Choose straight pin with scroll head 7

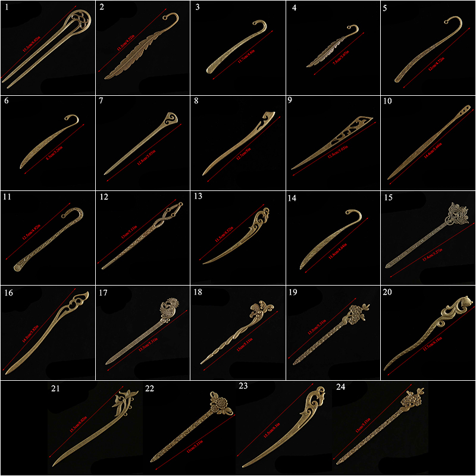(143, 143)
